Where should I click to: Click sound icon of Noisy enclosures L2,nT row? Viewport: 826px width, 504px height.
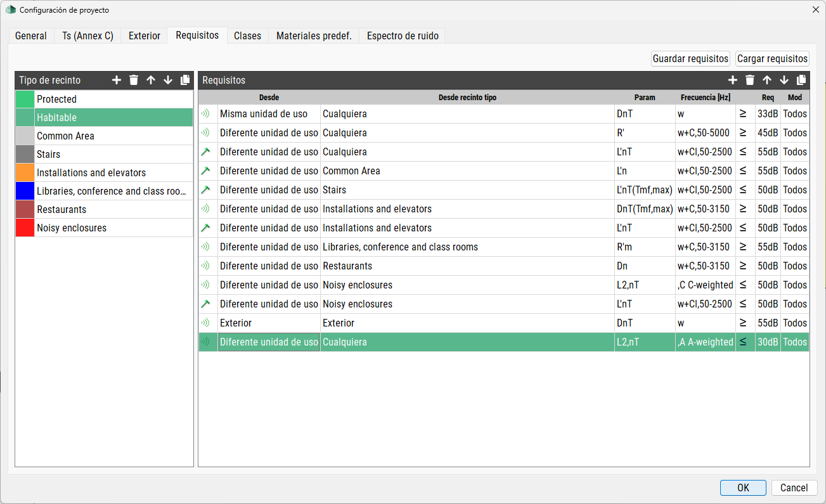tap(205, 285)
